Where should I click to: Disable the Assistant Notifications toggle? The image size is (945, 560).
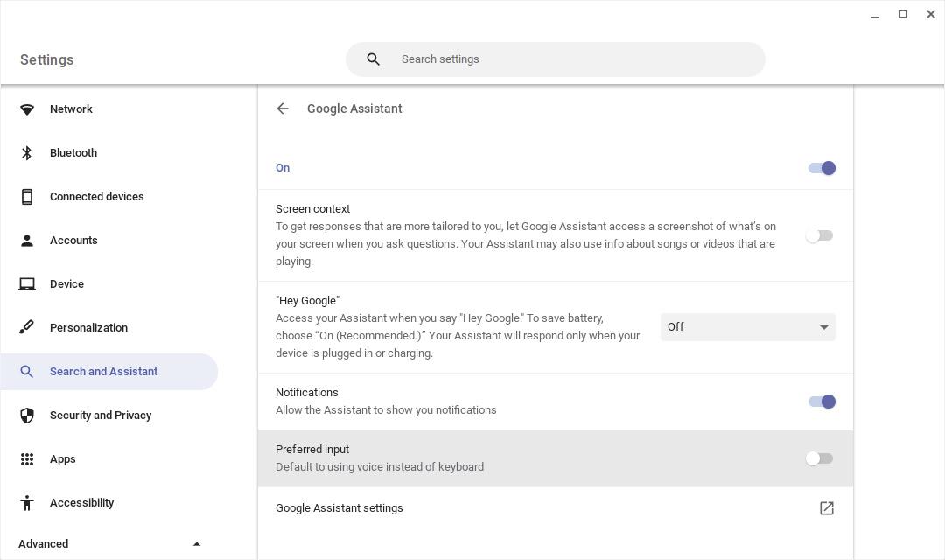[822, 402]
